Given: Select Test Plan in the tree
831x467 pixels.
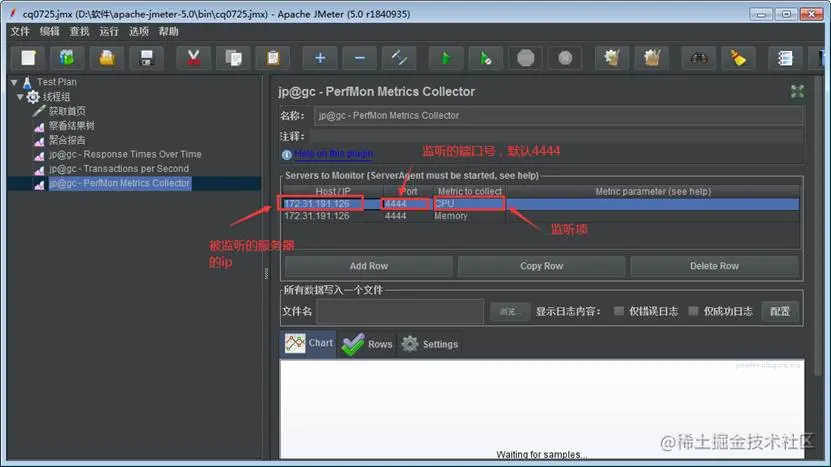Looking at the screenshot, I should pos(57,82).
